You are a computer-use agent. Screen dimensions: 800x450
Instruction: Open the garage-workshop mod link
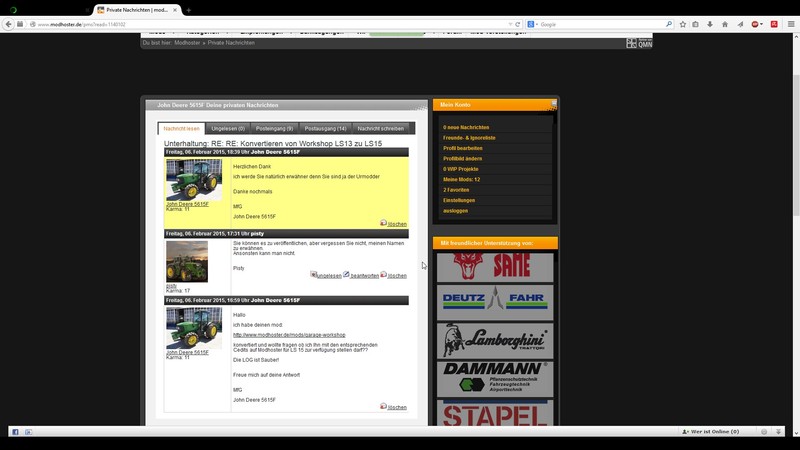click(288, 335)
